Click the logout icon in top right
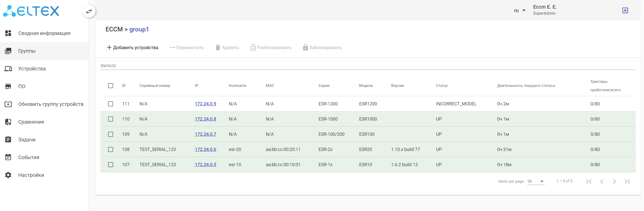The height and width of the screenshot is (211, 644). pyautogui.click(x=625, y=10)
